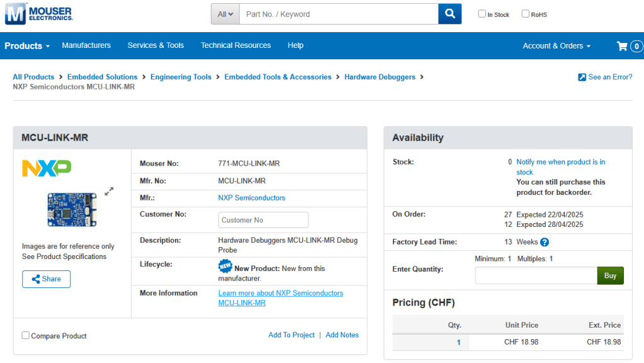
Task: Open the Technical Resources menu
Action: click(235, 45)
